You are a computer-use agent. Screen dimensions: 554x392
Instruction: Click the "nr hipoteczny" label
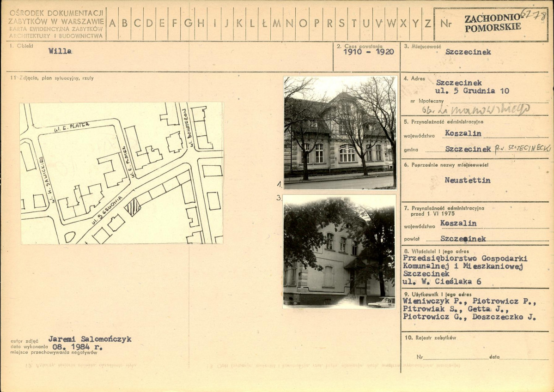(x=427, y=101)
